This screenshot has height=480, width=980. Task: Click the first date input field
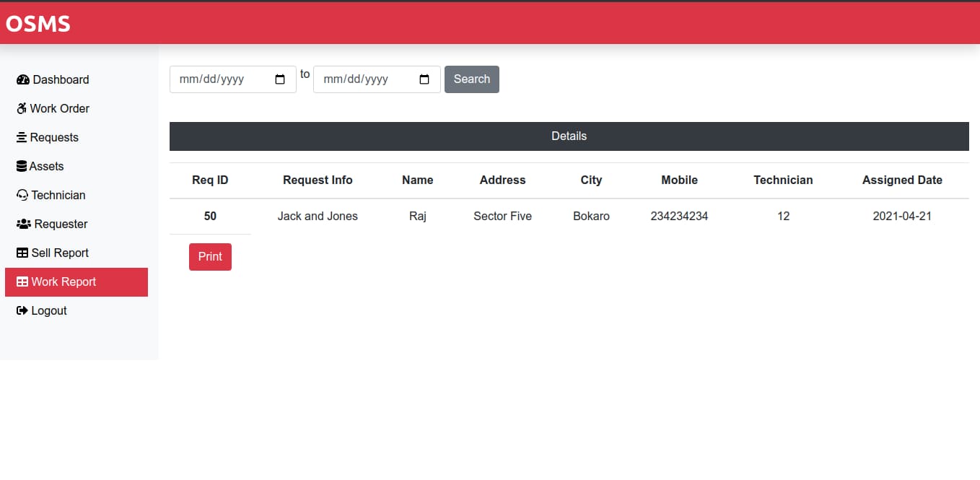coord(224,79)
